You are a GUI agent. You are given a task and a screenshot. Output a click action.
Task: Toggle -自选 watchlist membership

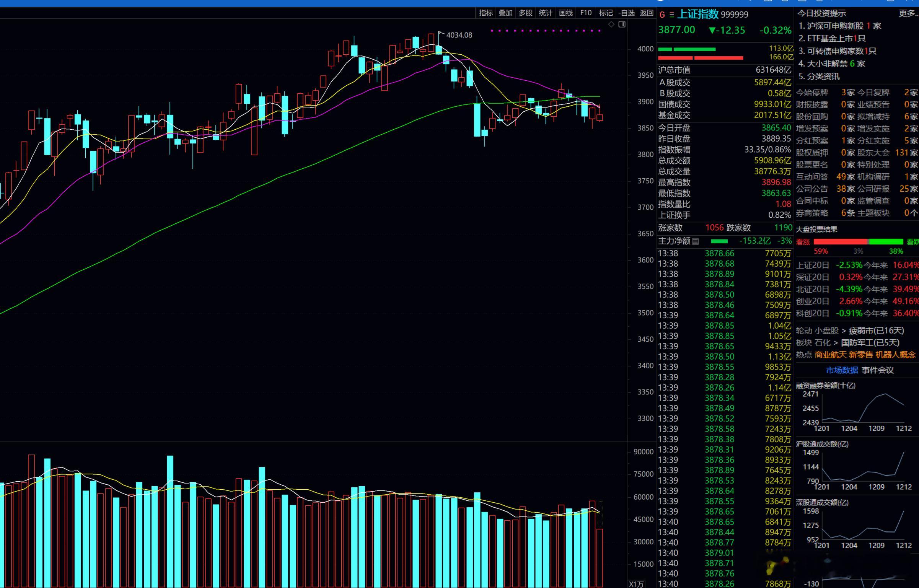coord(626,13)
